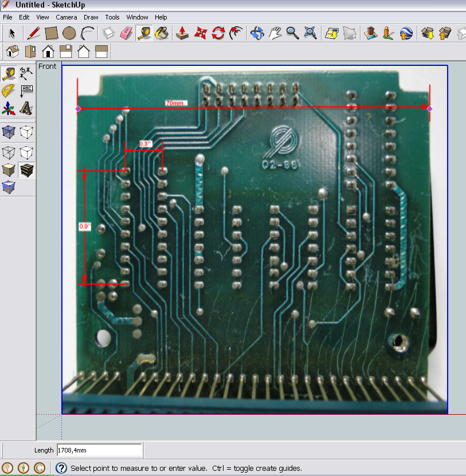The width and height of the screenshot is (466, 476).
Task: Switch to Hidden Line style
Action: coord(26,152)
